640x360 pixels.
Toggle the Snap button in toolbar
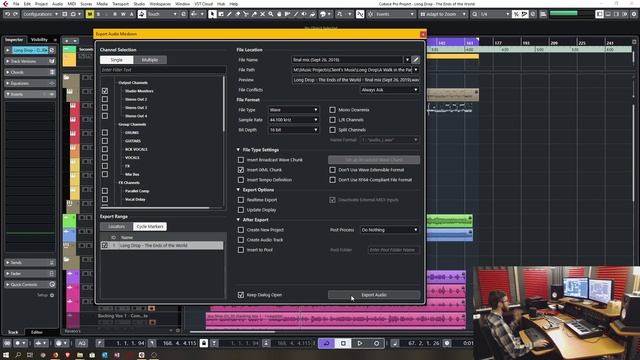360,14
